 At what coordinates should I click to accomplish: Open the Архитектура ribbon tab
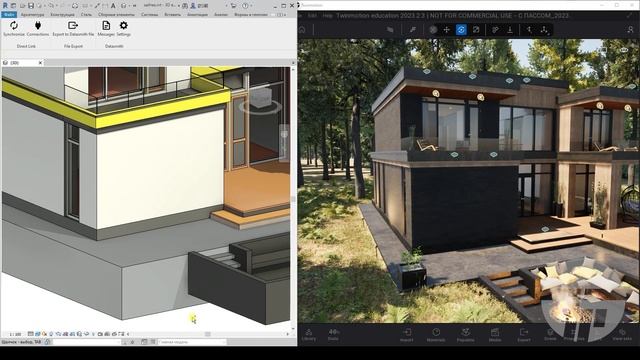[x=32, y=15]
